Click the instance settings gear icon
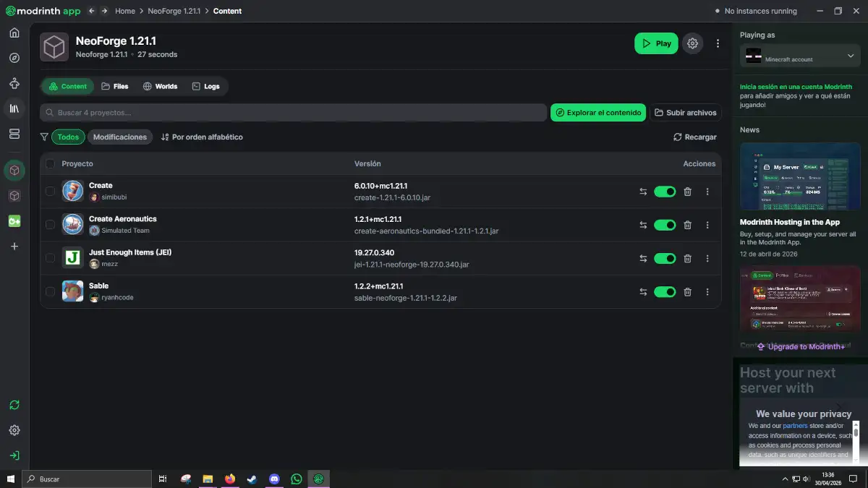The image size is (868, 488). (x=692, y=43)
